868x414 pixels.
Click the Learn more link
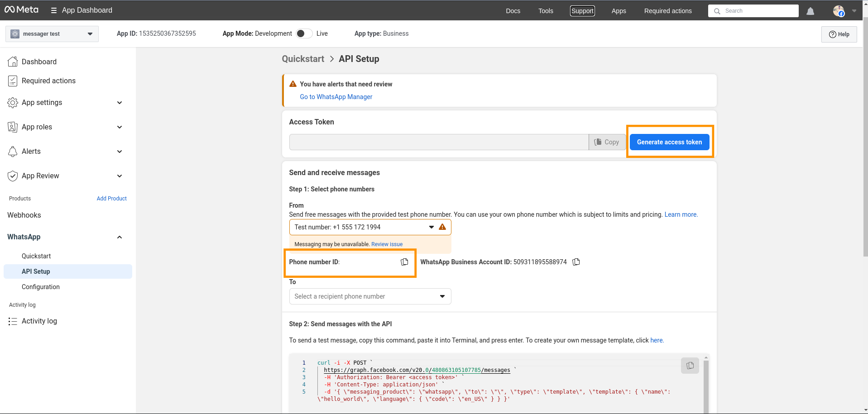click(681, 214)
